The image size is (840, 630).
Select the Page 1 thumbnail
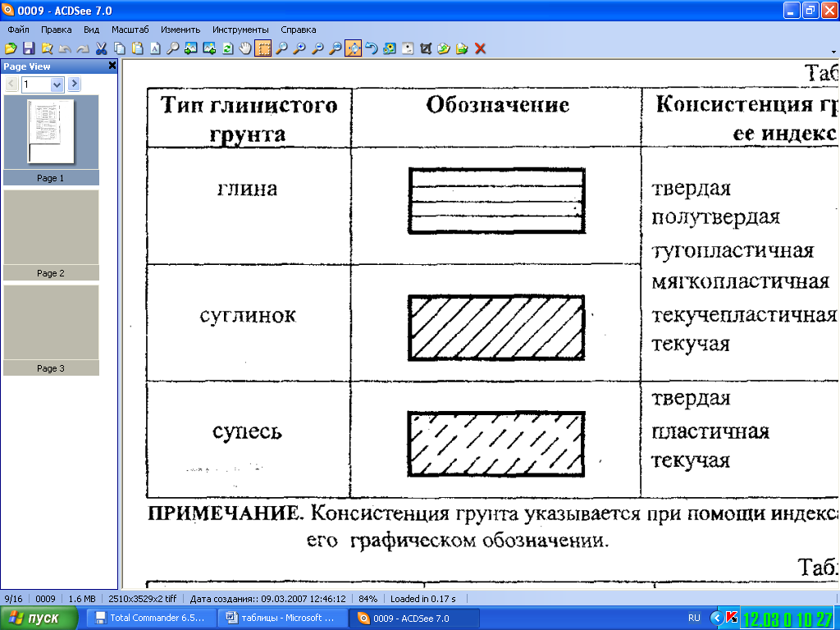point(51,139)
